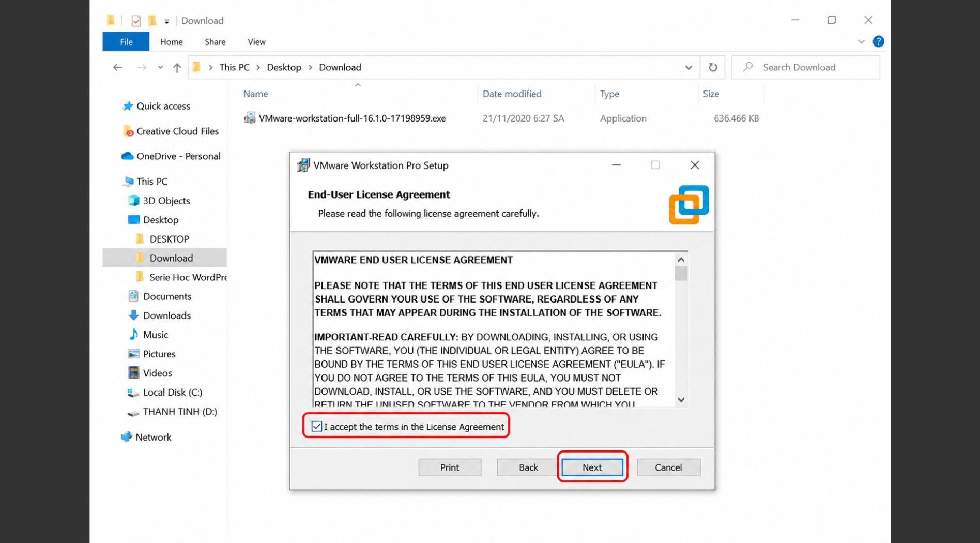Open Documents in navigation pane

167,296
